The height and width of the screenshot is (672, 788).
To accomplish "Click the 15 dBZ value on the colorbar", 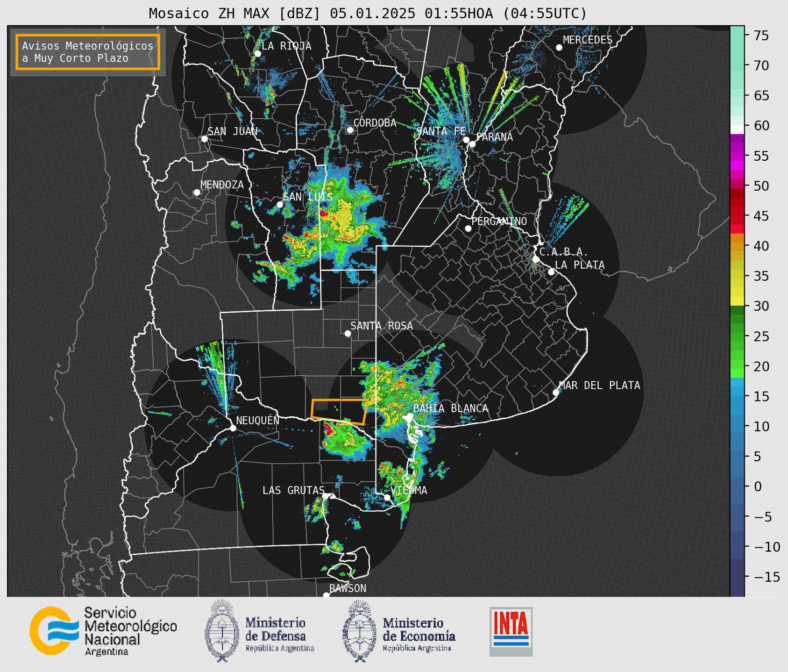I will (x=761, y=396).
